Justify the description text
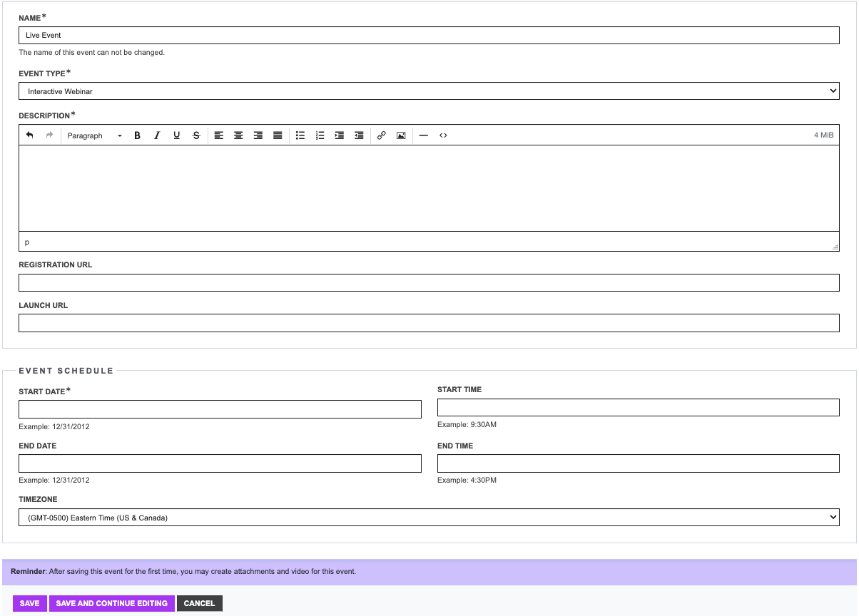 point(278,135)
